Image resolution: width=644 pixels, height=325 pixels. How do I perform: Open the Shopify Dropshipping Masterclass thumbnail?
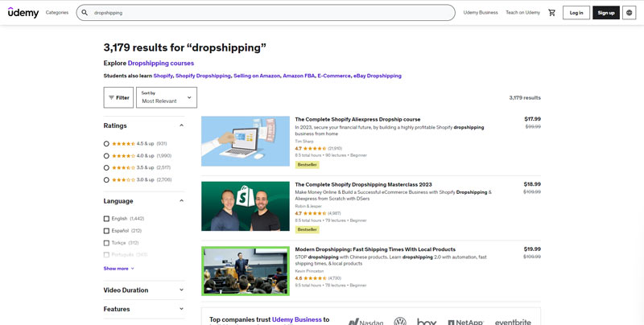tap(245, 206)
